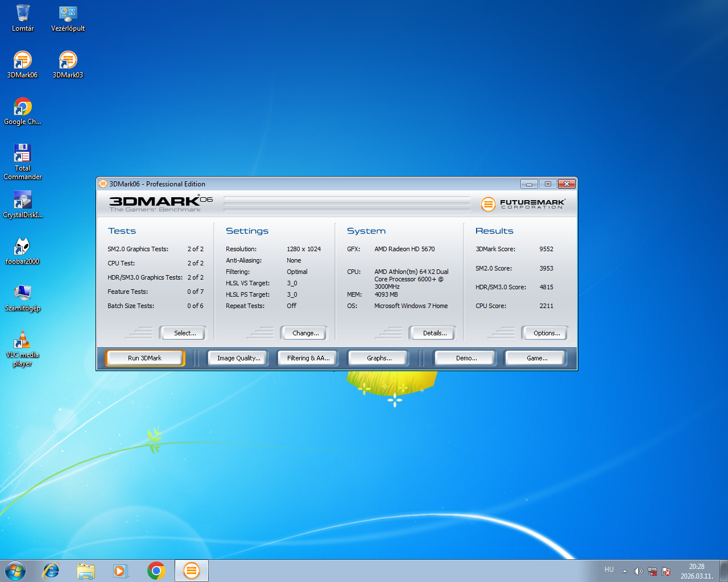Open the Windows Start menu orb

pos(15,571)
